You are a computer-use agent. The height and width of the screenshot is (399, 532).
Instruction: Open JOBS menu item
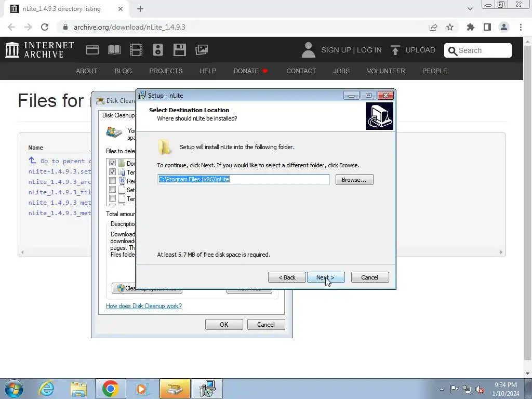coord(341,71)
